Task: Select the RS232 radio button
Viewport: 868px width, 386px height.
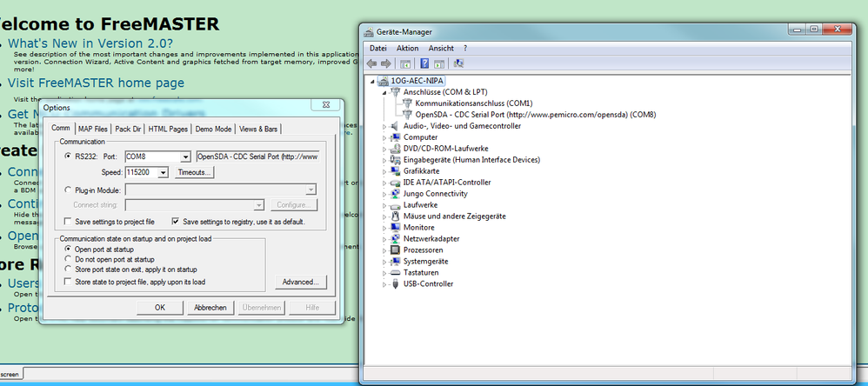Action: pyautogui.click(x=68, y=156)
